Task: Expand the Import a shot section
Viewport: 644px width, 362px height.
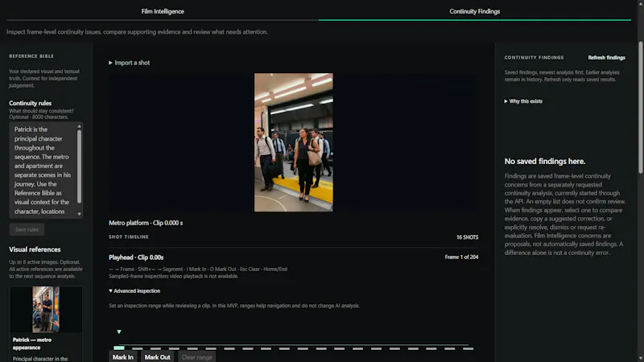Action: coord(130,63)
